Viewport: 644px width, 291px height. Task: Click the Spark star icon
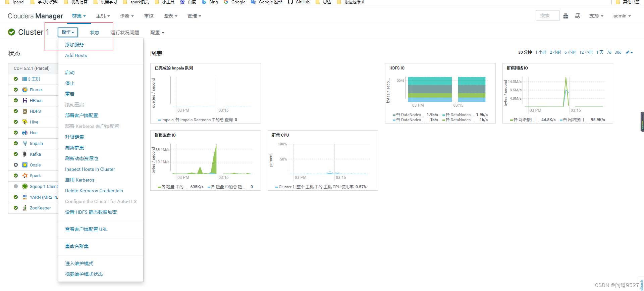click(25, 176)
